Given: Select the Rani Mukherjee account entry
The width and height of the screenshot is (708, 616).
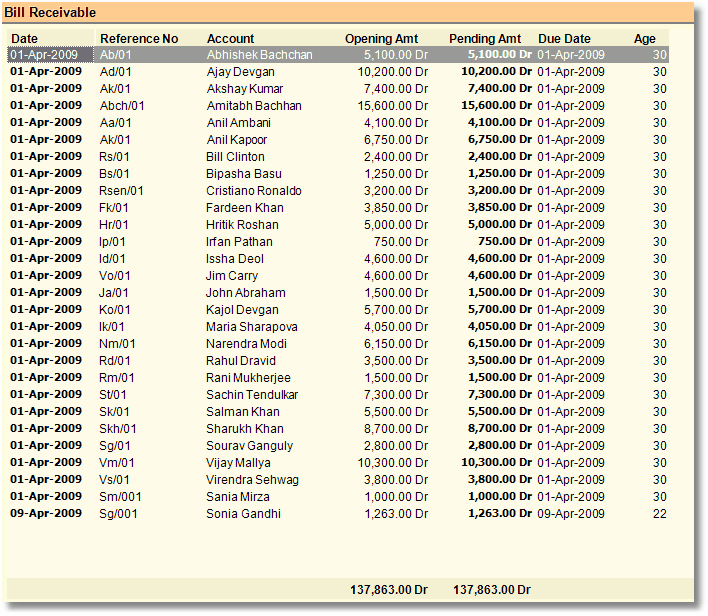Looking at the screenshot, I should pyautogui.click(x=248, y=378).
